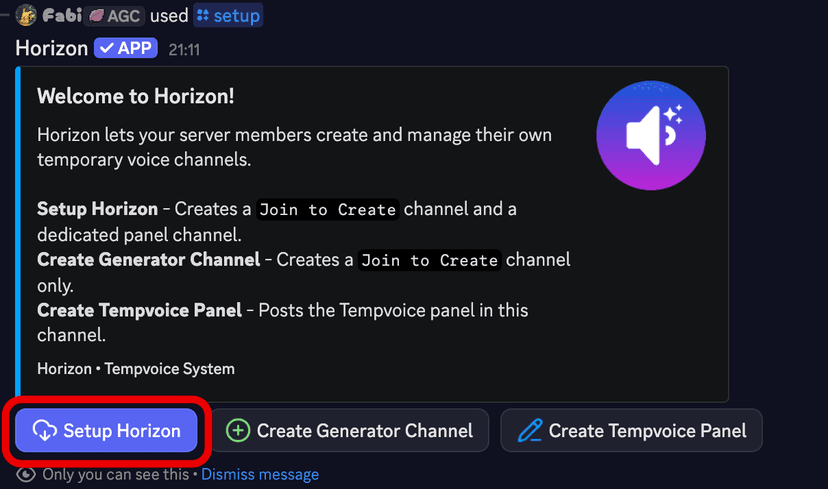
Task: Open the Fabi username profile
Action: (62, 15)
